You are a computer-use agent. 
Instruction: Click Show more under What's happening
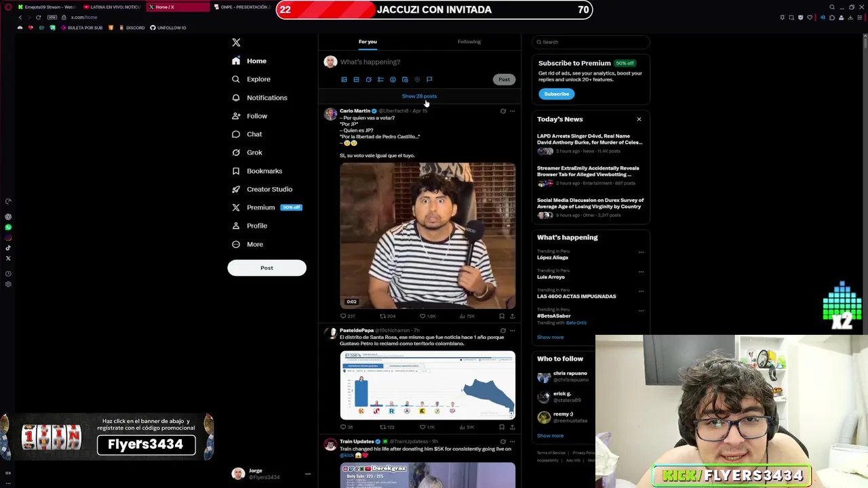click(x=550, y=338)
